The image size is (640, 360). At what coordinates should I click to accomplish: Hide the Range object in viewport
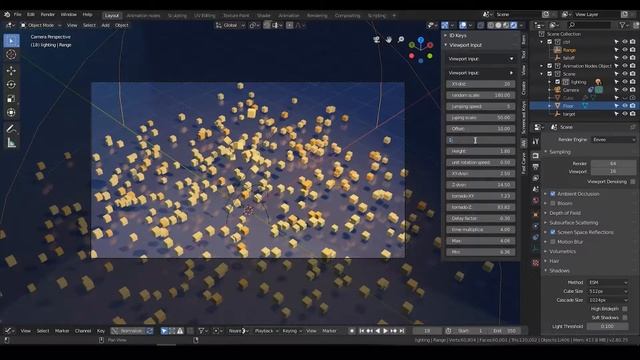pyautogui.click(x=624, y=50)
